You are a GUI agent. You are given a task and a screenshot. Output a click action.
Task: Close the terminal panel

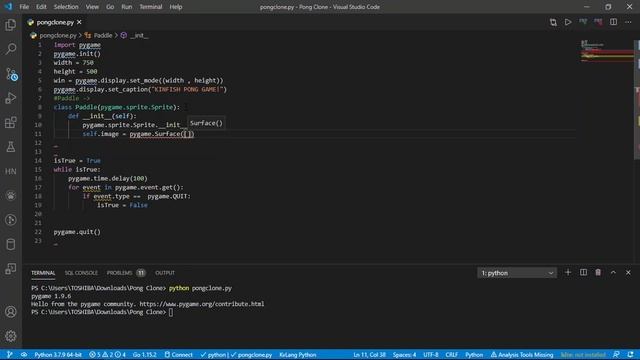pos(628,272)
